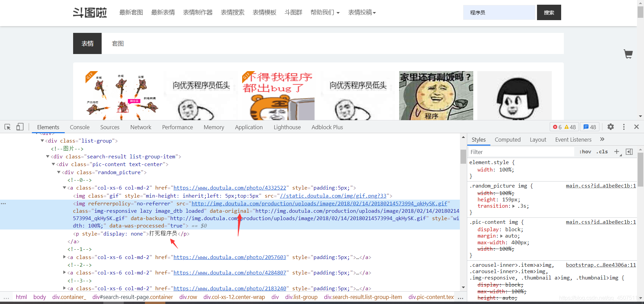Screen dimensions: 644x304
Task: Select the 表情 results tab
Action: pos(87,43)
